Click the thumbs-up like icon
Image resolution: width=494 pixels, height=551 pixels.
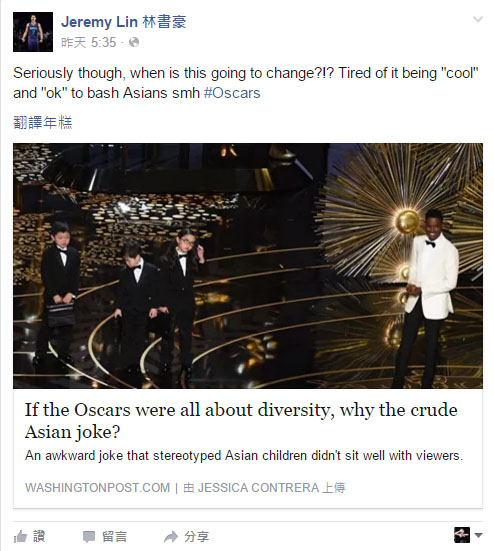coord(20,537)
